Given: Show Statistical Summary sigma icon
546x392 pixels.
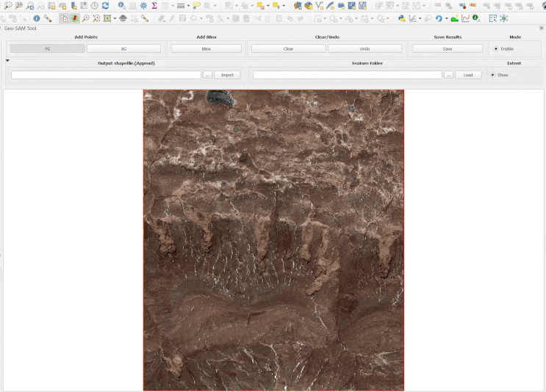Looking at the screenshot, I should [x=154, y=6].
